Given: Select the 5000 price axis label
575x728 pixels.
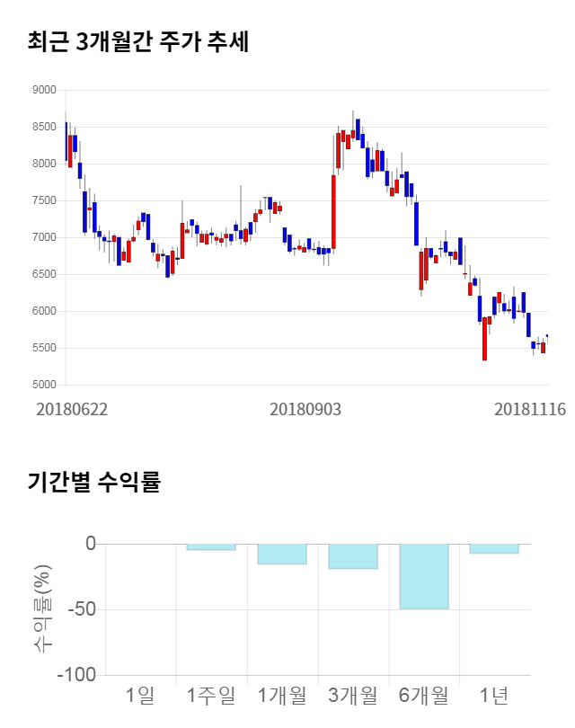Looking at the screenshot, I should [43, 385].
